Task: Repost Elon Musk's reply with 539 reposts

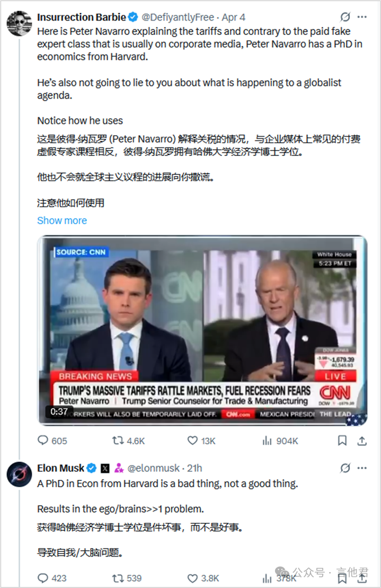Action: [118, 577]
